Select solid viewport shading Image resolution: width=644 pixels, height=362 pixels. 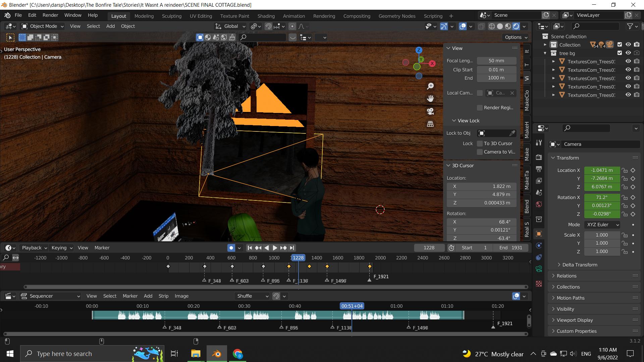click(500, 26)
